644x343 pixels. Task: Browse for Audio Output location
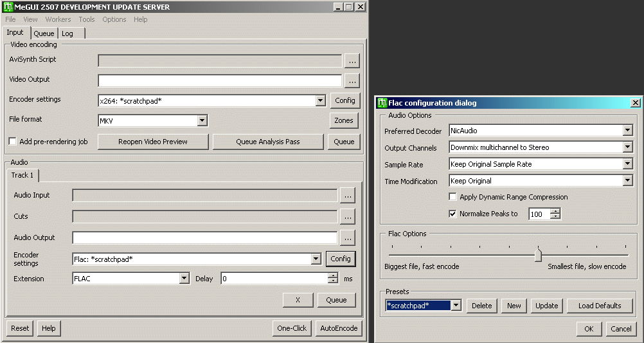(x=348, y=237)
